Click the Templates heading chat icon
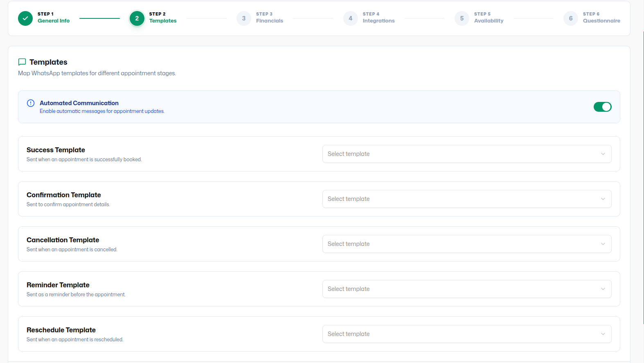 pyautogui.click(x=22, y=62)
